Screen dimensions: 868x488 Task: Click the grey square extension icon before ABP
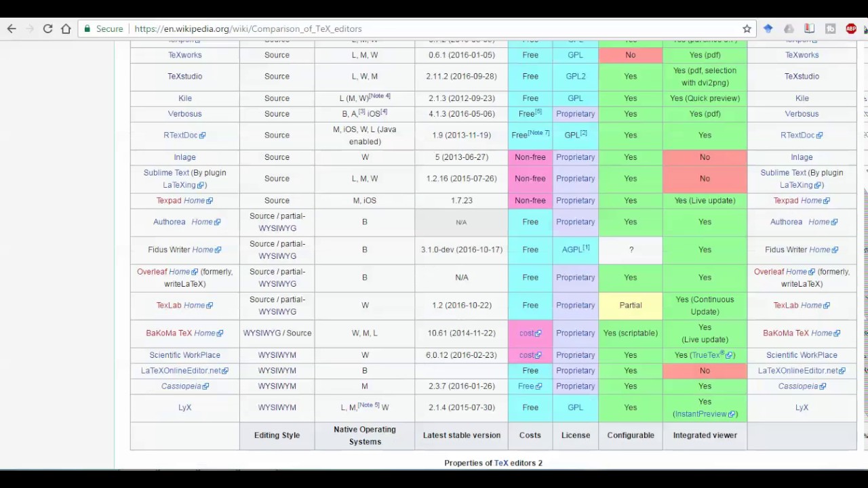tap(830, 28)
